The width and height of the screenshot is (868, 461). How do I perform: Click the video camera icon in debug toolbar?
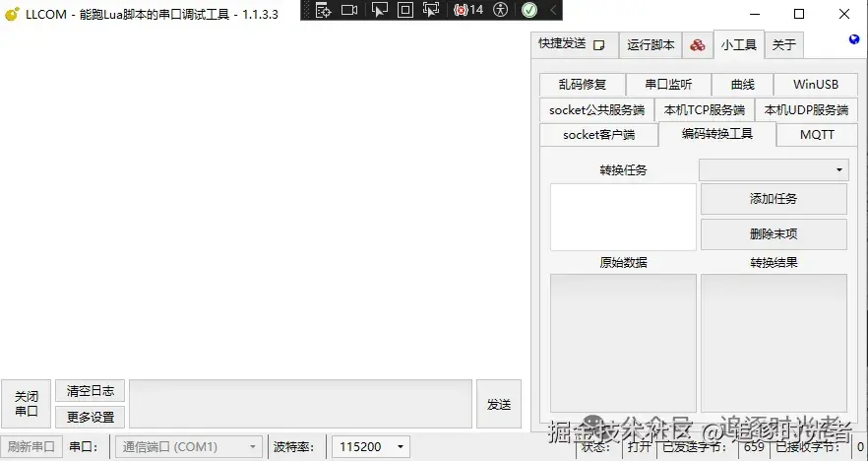[x=349, y=10]
